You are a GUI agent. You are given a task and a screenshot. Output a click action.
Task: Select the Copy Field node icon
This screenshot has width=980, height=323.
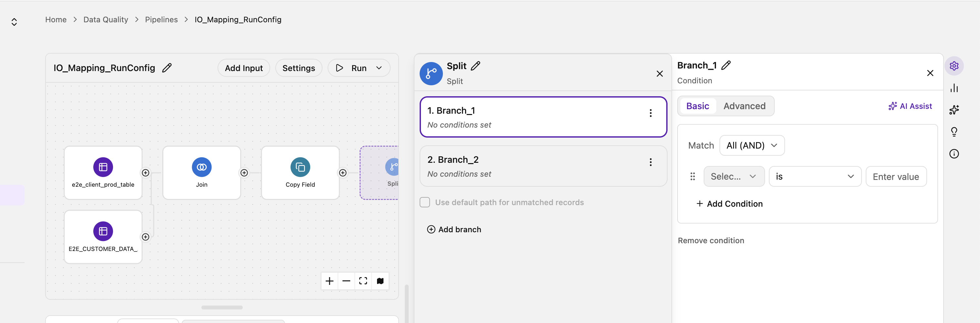(x=300, y=167)
